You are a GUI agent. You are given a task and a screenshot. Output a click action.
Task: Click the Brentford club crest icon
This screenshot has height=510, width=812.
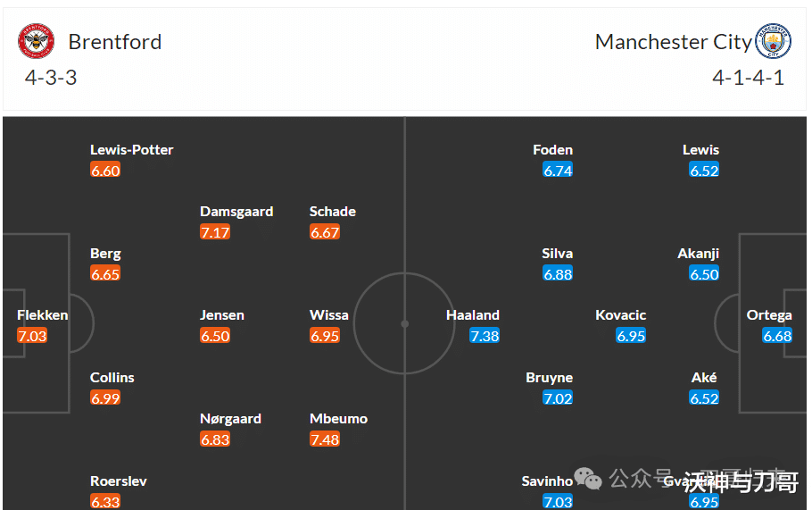pos(36,41)
